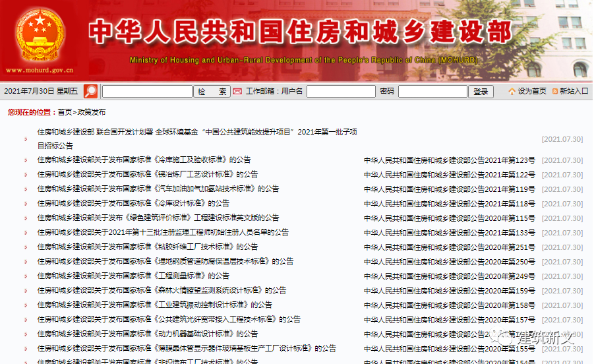
Task: Open 首页 in the breadcrumb
Action: [x=65, y=112]
